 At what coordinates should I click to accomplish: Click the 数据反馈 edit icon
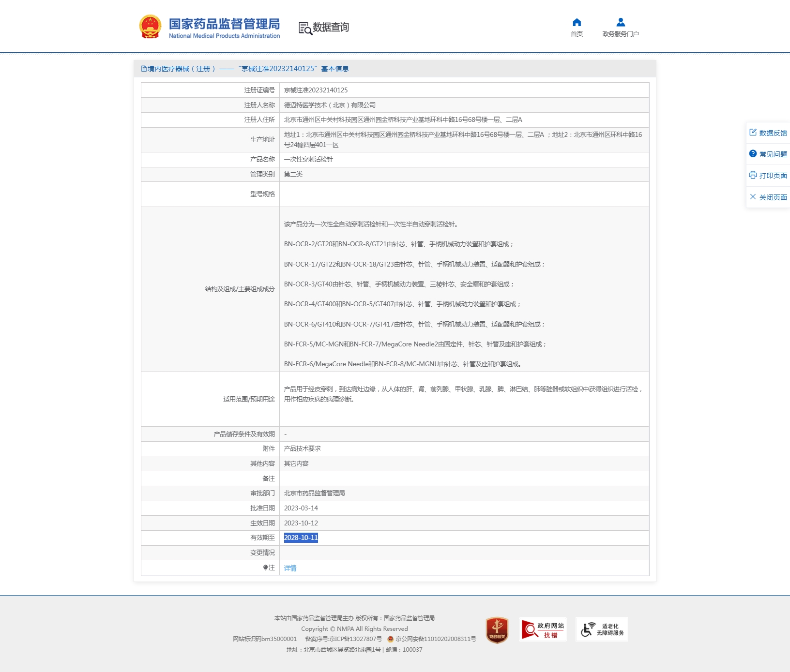pos(753,132)
